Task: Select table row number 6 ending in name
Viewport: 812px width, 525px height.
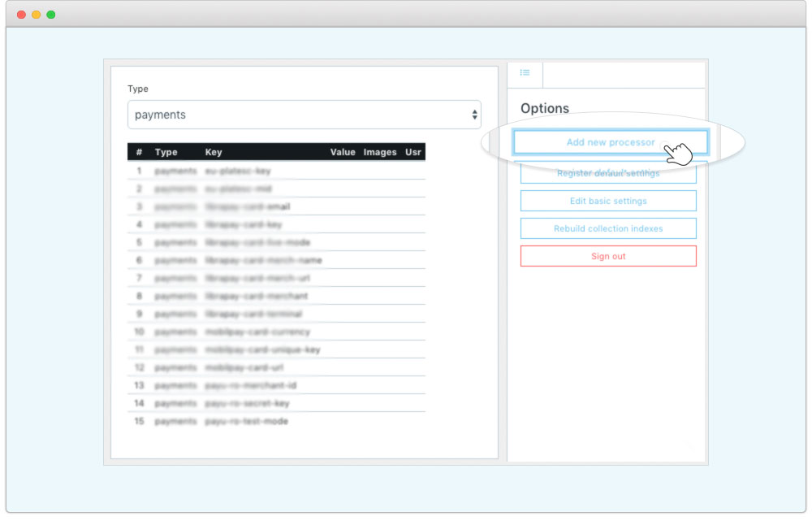Action: click(x=277, y=260)
